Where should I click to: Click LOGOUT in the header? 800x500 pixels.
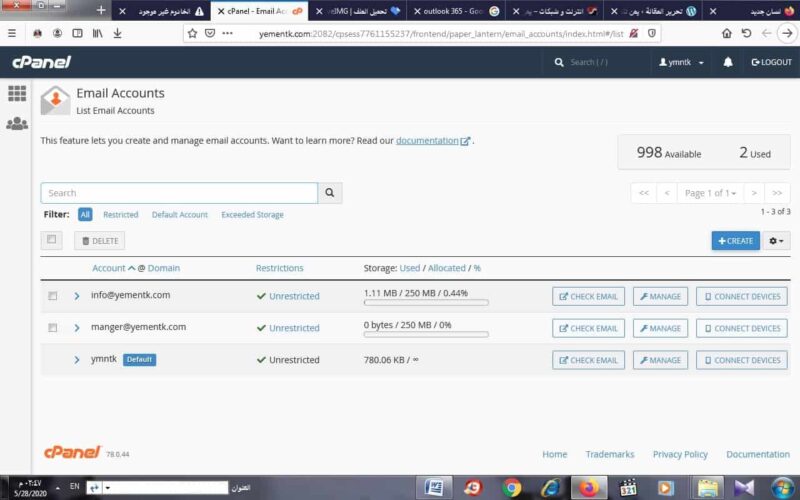click(771, 62)
